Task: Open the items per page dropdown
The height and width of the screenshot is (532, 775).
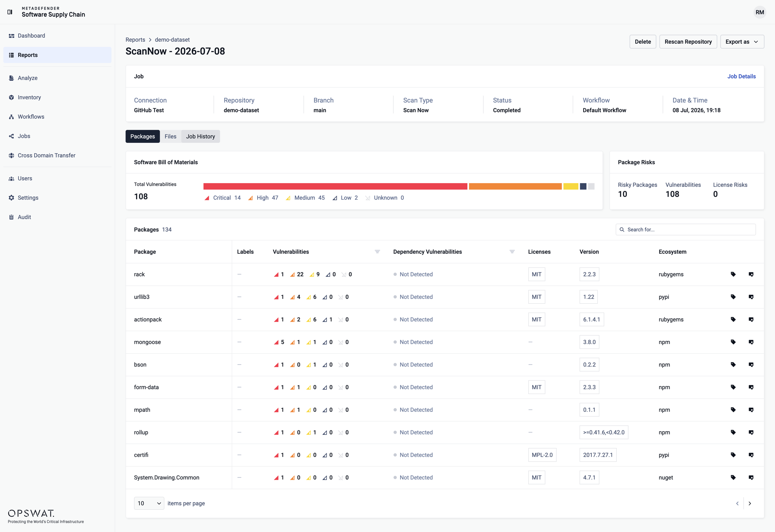Action: (x=149, y=503)
